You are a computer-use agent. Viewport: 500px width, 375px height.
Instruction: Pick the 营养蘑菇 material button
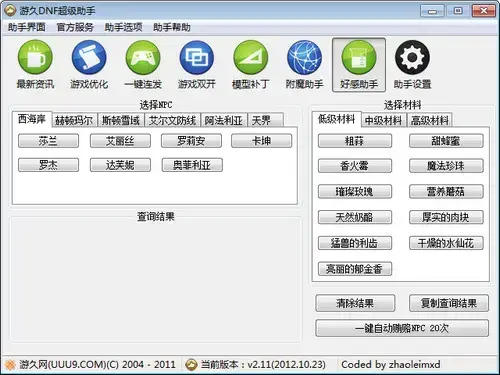pyautogui.click(x=446, y=192)
